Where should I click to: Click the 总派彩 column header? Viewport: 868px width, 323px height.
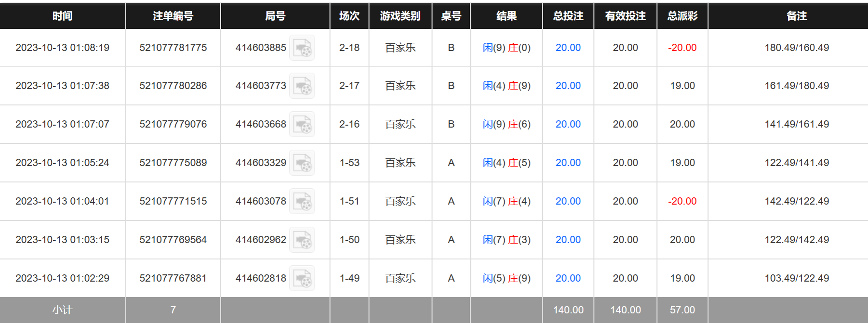pos(682,16)
